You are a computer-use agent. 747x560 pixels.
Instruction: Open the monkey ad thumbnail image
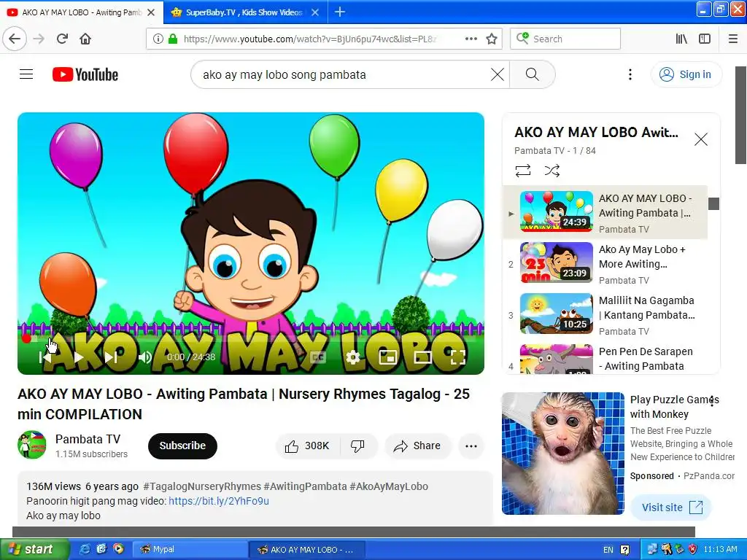click(x=563, y=454)
